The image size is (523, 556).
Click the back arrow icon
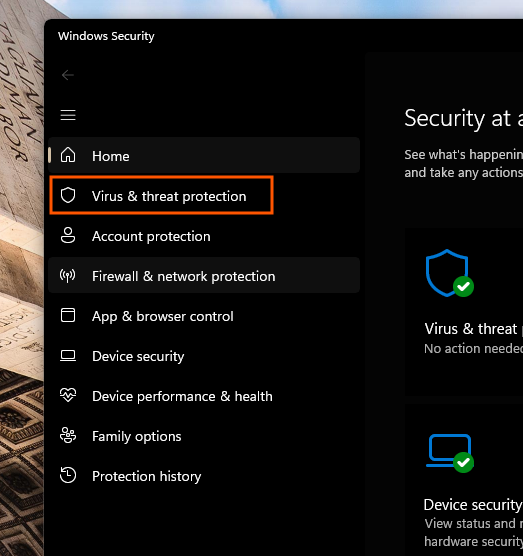coord(67,75)
